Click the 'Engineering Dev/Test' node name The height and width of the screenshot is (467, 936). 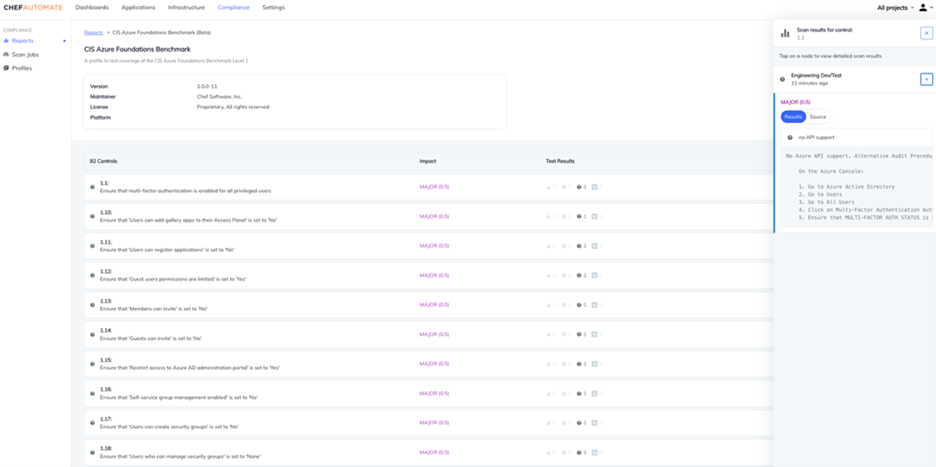click(816, 75)
